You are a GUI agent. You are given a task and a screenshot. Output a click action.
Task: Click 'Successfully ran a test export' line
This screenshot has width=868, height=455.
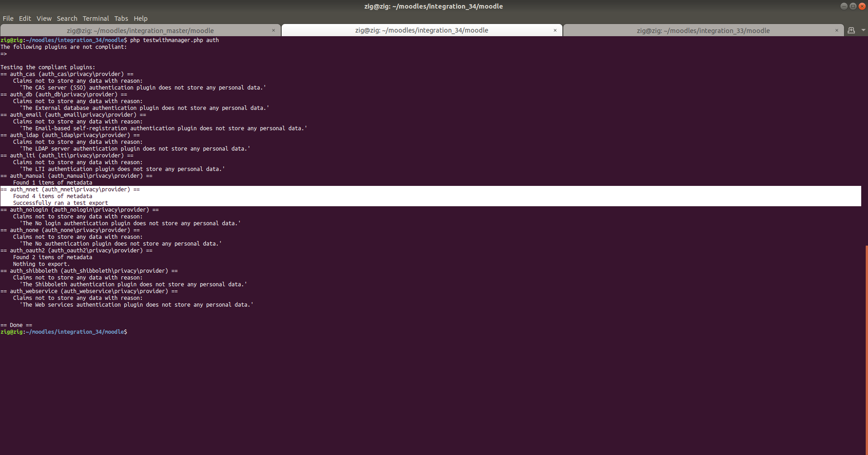point(61,203)
